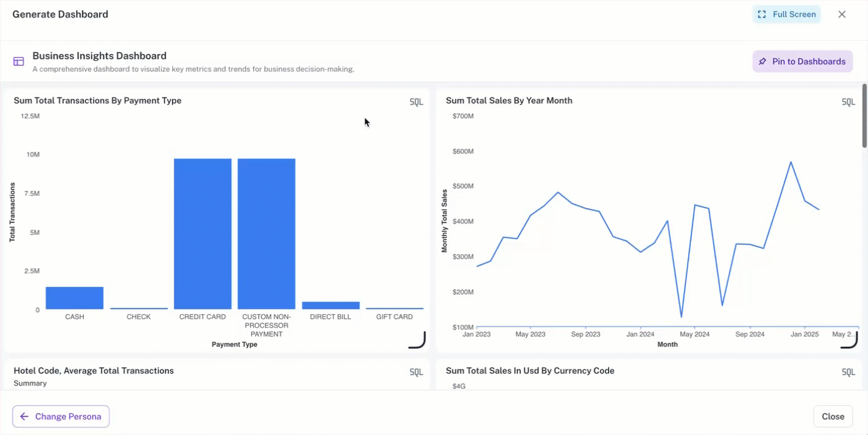Click the '$700M' axis value

point(463,116)
